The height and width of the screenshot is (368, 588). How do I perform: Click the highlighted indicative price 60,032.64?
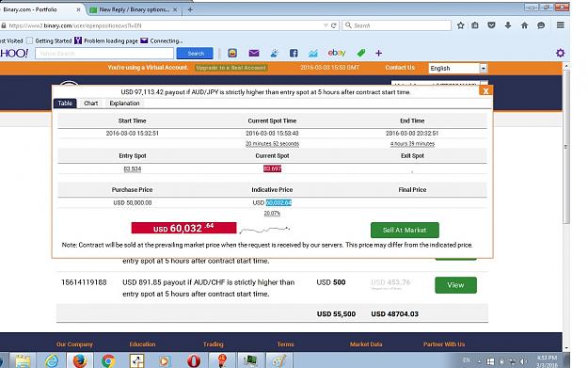[x=278, y=202]
